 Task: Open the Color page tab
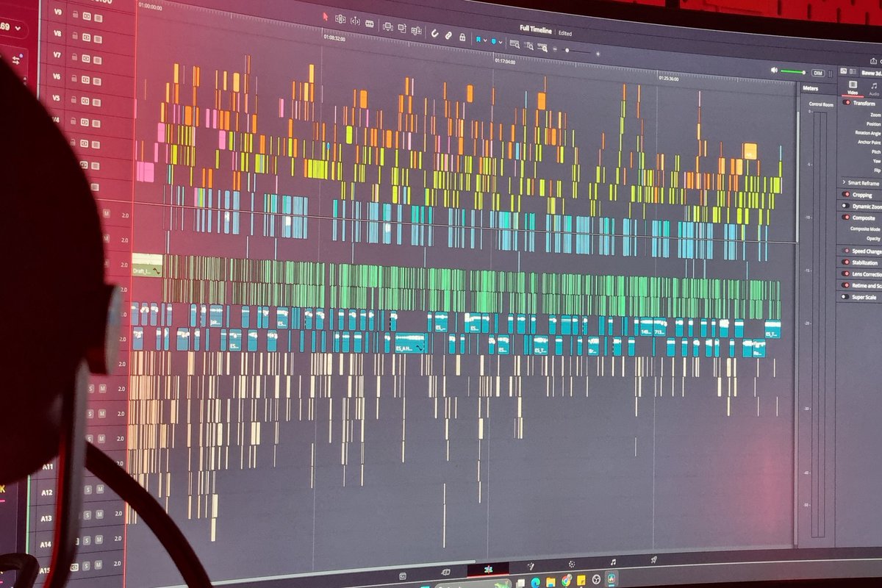click(x=572, y=564)
